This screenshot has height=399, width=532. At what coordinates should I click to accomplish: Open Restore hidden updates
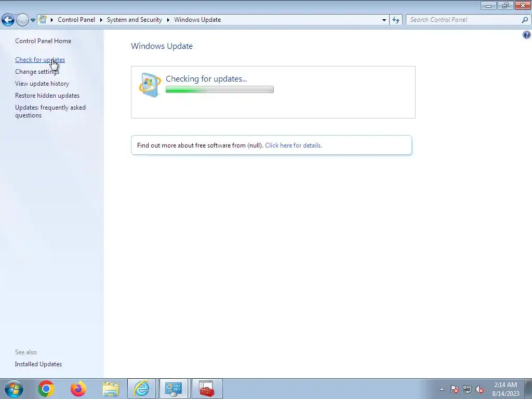pyautogui.click(x=47, y=96)
